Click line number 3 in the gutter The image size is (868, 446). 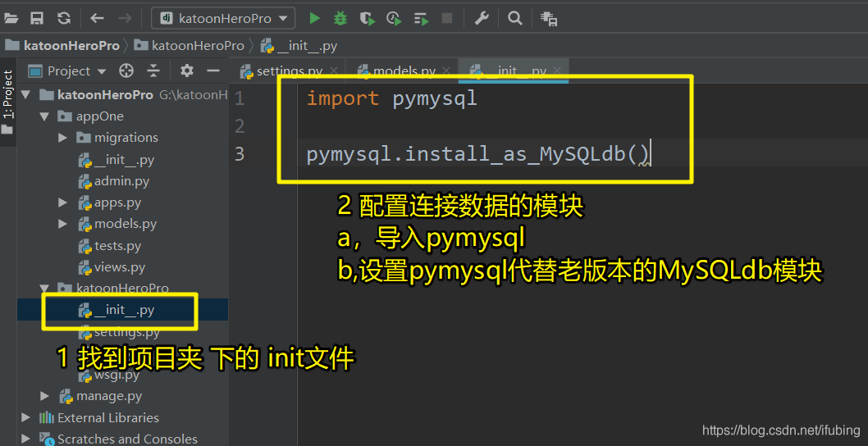239,153
